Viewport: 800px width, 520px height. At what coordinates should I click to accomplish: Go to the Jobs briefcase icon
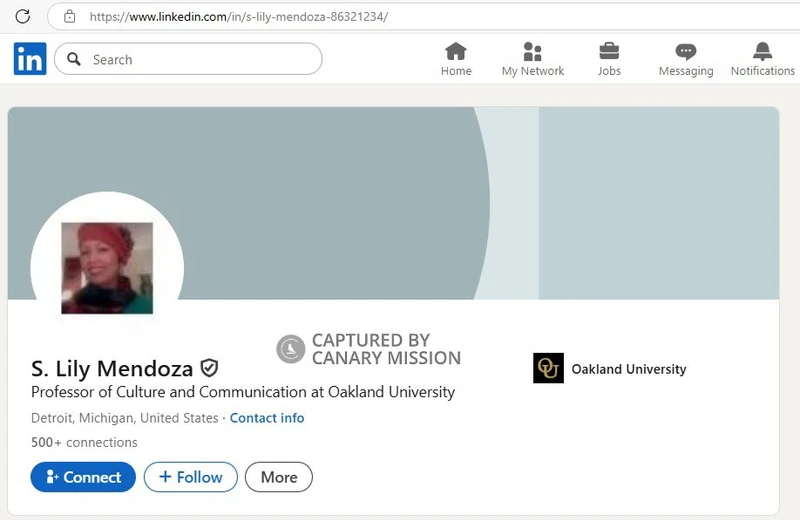click(609, 51)
